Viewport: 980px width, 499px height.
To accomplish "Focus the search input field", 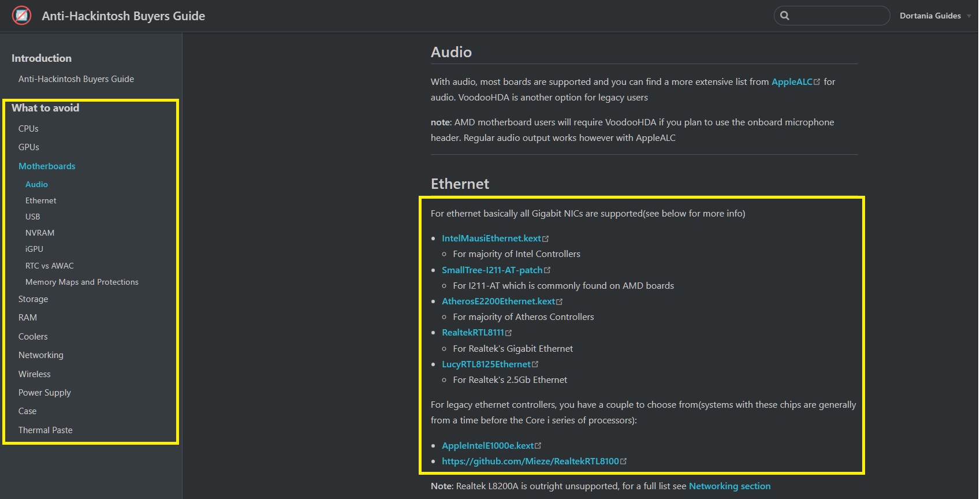I will (x=832, y=16).
